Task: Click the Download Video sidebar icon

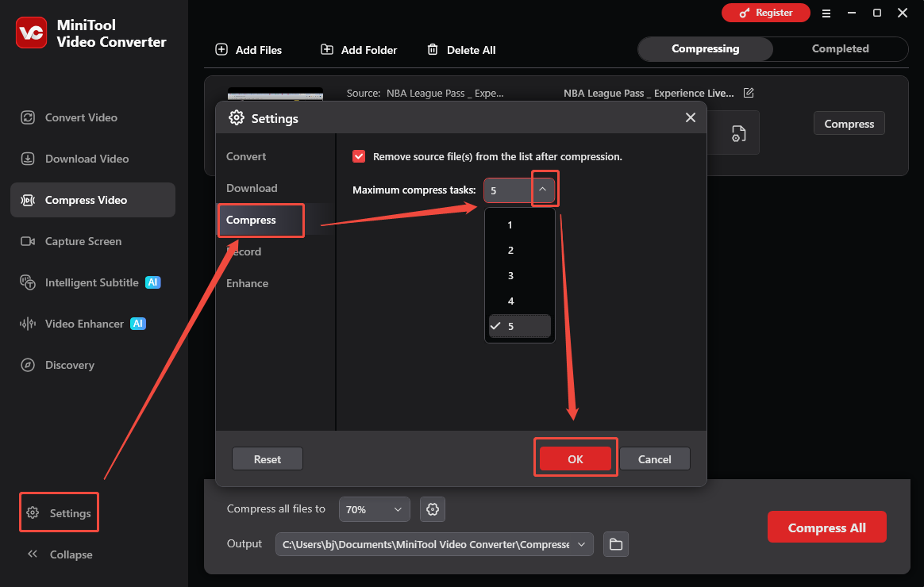Action: [28, 159]
